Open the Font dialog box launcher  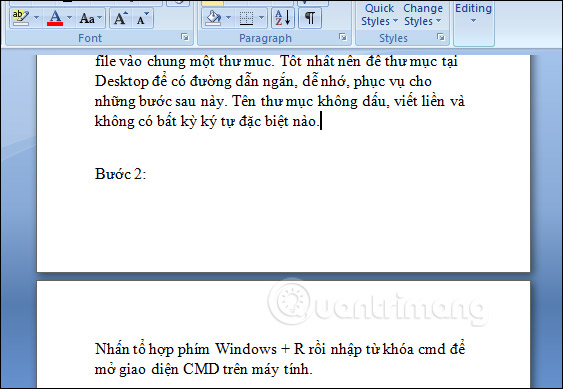point(185,37)
